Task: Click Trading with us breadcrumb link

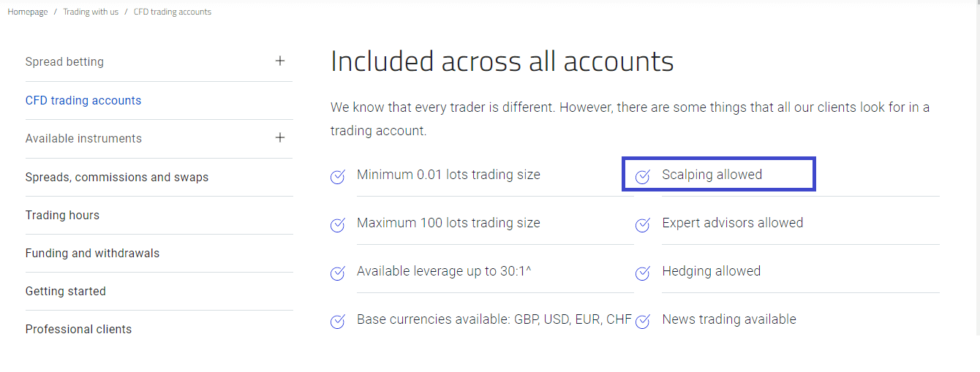Action: tap(91, 12)
